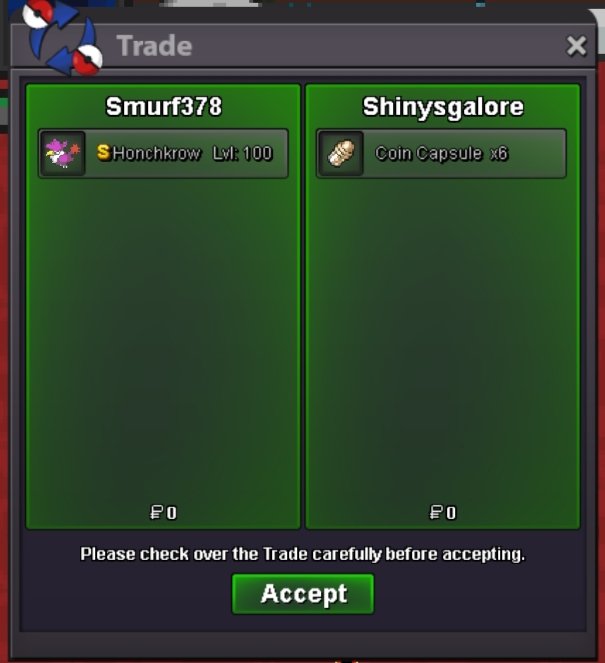Click the Honchkrow sprite icon
The image size is (605, 663).
pos(63,153)
